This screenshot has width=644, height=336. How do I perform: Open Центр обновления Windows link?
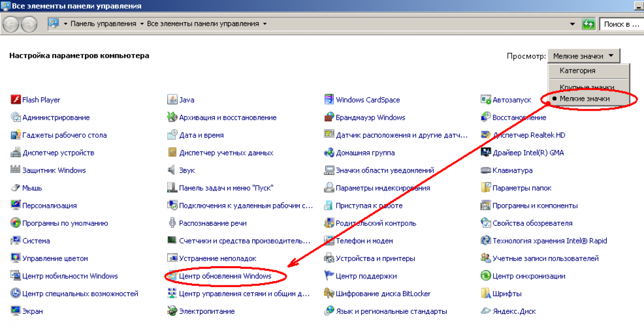point(225,276)
